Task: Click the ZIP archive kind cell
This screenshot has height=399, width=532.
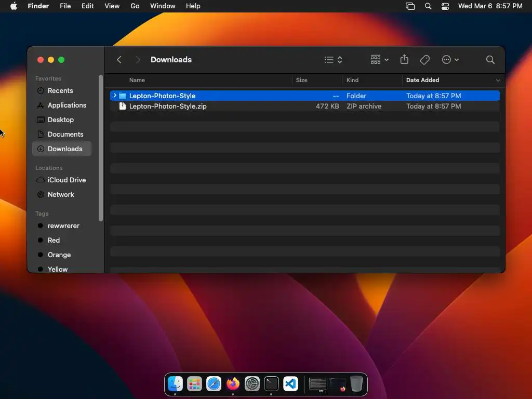Action: pyautogui.click(x=364, y=106)
